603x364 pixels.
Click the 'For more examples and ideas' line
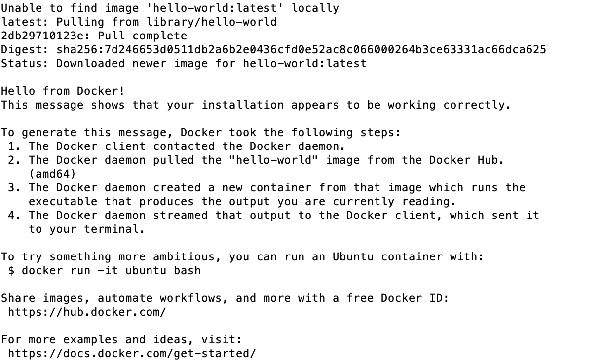[121, 339]
